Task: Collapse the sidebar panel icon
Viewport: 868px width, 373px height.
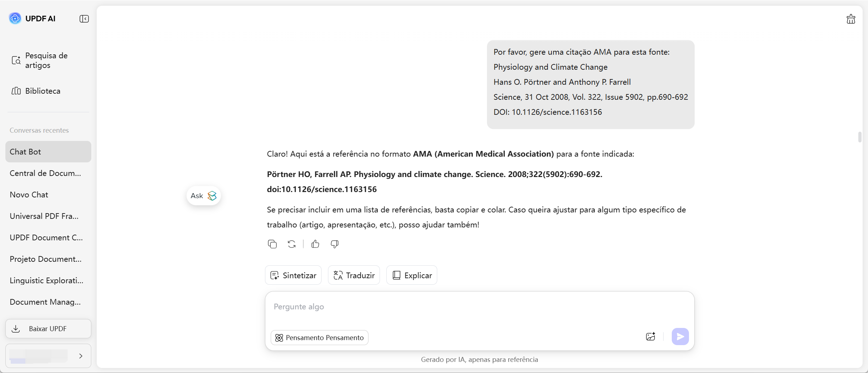Action: pyautogui.click(x=84, y=19)
